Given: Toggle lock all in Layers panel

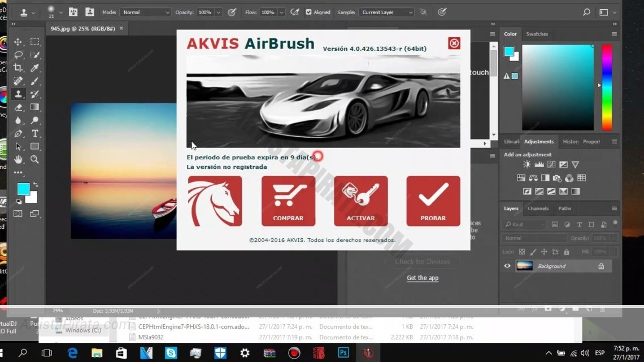Looking at the screenshot, I should (567, 252).
